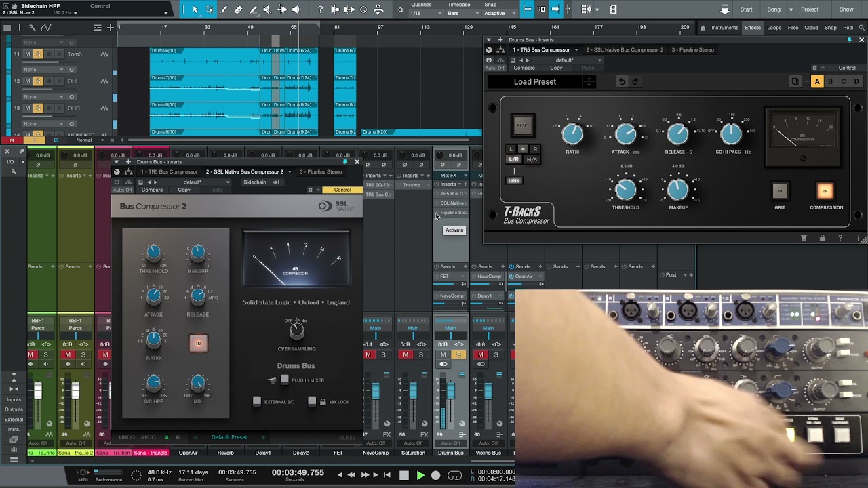
Task: Click the T-RackS RESET button
Action: pyautogui.click(x=523, y=125)
